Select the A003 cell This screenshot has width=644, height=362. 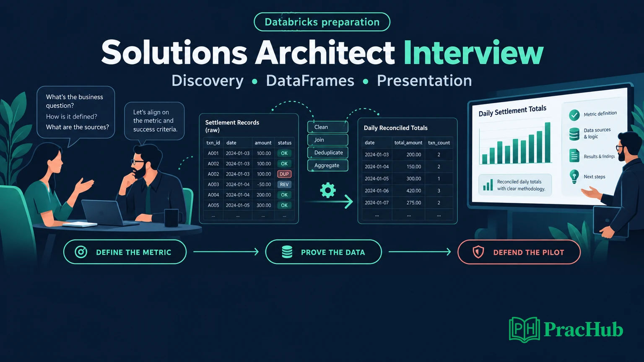pyautogui.click(x=213, y=184)
